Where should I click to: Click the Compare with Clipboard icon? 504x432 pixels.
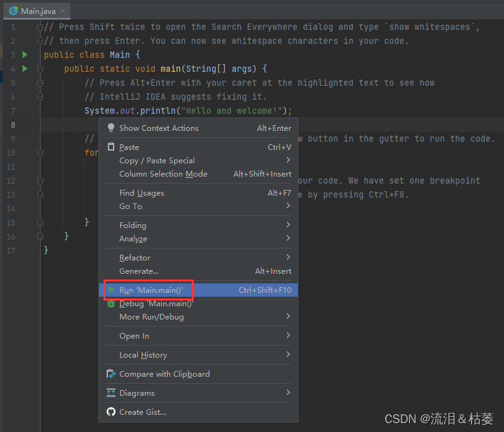pos(111,374)
